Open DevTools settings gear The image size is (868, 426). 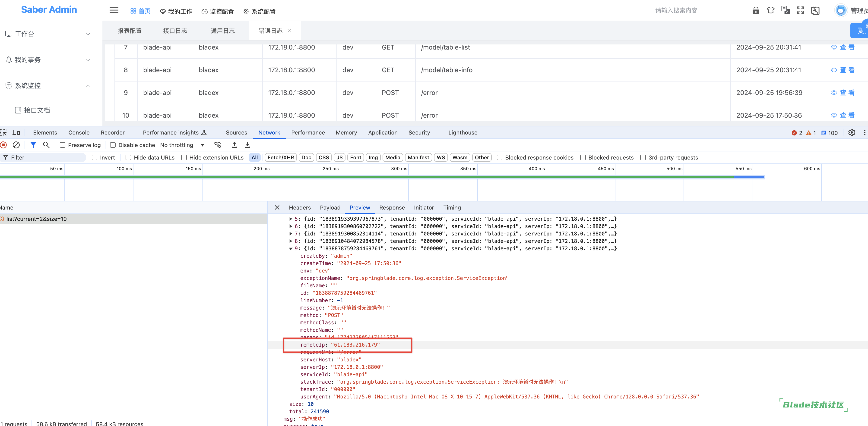coord(852,133)
